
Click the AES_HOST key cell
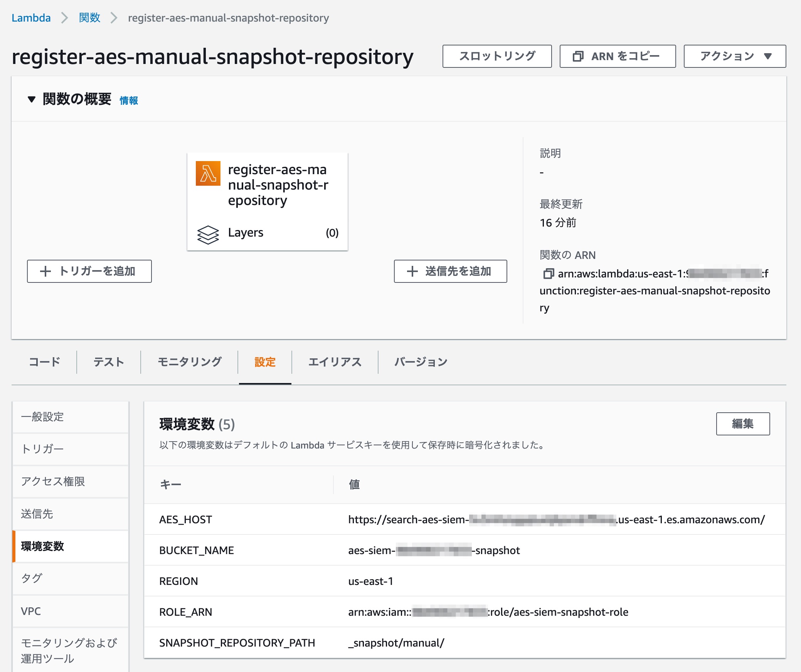click(x=185, y=519)
